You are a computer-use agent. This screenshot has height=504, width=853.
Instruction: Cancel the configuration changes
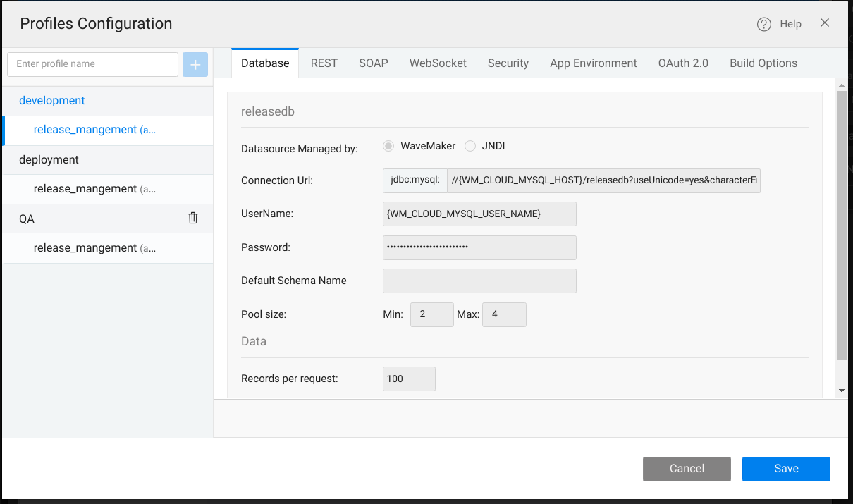(686, 468)
